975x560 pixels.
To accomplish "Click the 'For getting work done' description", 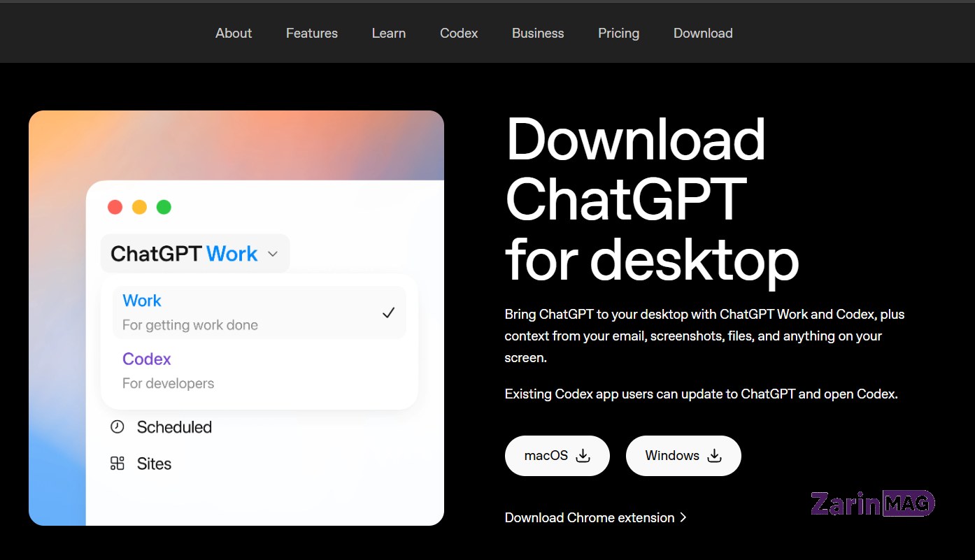I will [190, 325].
